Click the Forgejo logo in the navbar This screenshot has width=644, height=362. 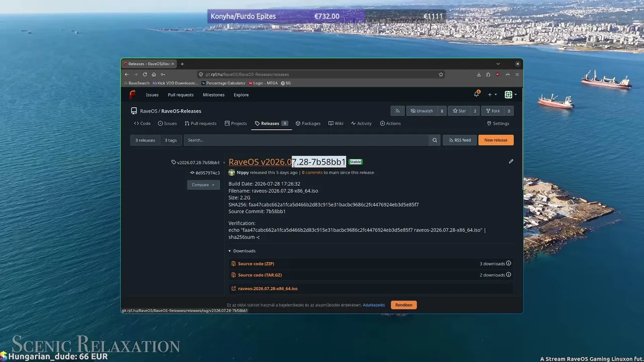click(x=132, y=95)
